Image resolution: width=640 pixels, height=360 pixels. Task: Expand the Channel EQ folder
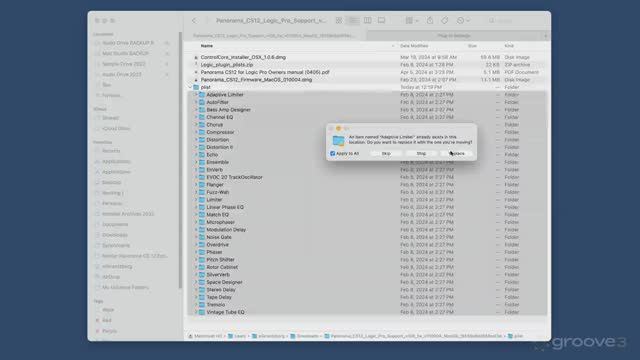click(x=196, y=117)
